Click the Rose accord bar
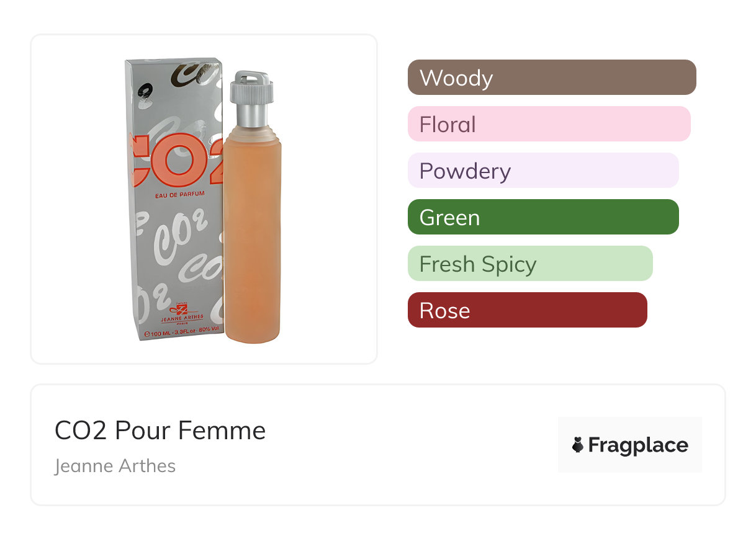The image size is (756, 536). click(527, 310)
